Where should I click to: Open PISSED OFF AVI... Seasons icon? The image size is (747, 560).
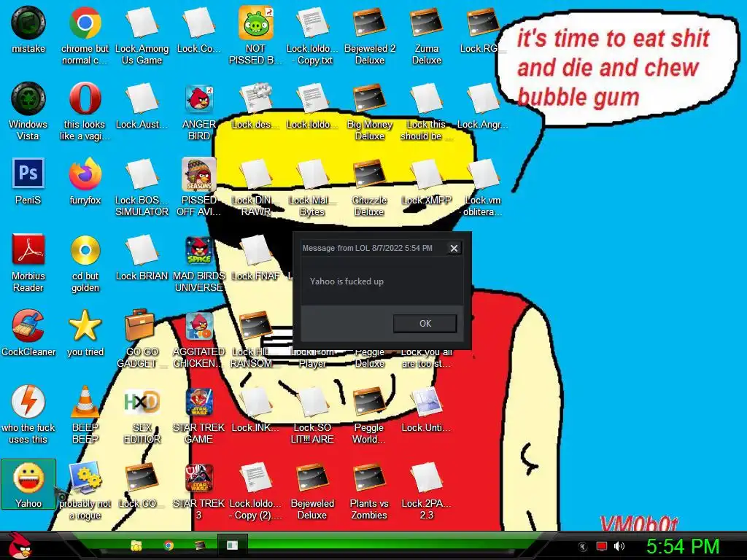point(199,187)
